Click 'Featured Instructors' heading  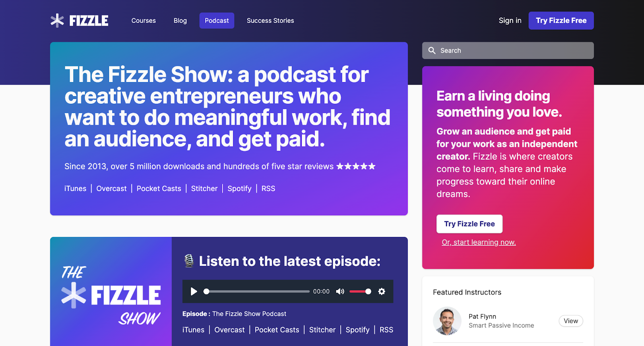click(467, 292)
